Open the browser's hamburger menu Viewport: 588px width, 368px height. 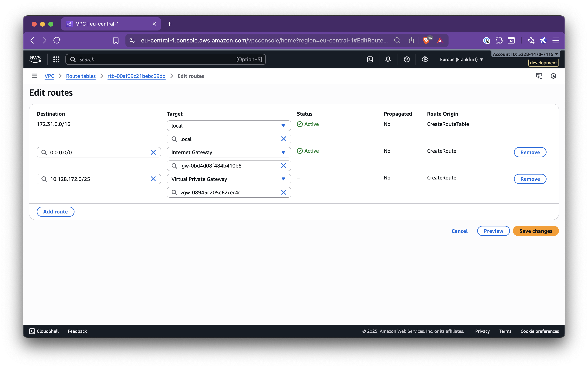point(556,40)
